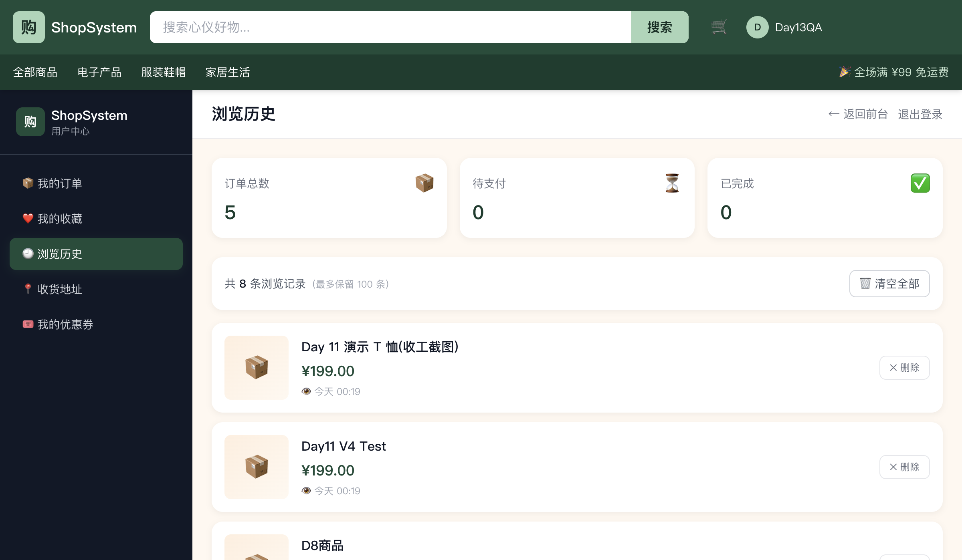This screenshot has width=962, height=560.
Task: Click the sidebar user center logo icon
Action: 30,122
